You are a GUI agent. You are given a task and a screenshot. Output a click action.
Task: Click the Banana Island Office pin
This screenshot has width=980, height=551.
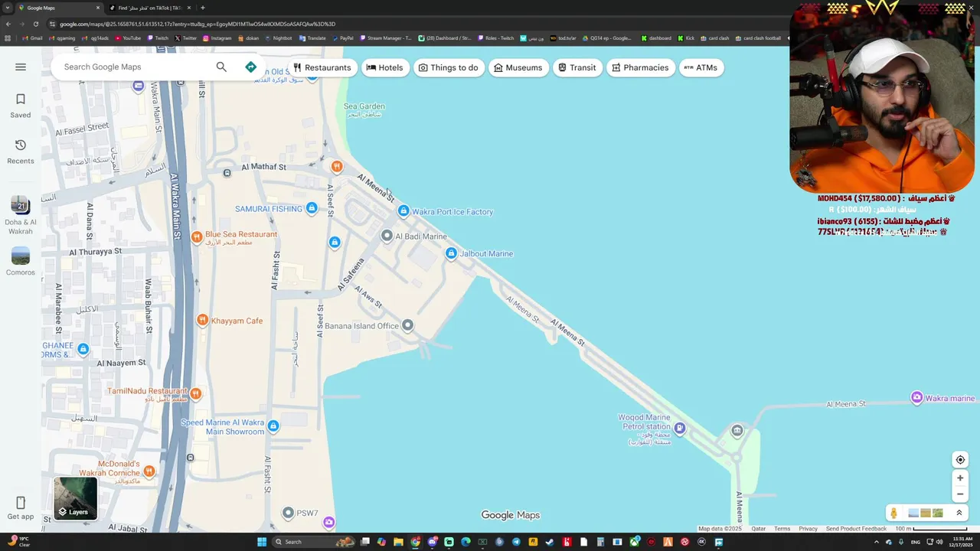[x=407, y=325]
